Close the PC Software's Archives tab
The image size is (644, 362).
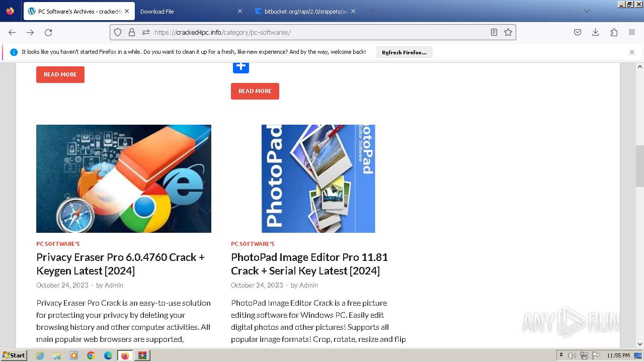[127, 11]
